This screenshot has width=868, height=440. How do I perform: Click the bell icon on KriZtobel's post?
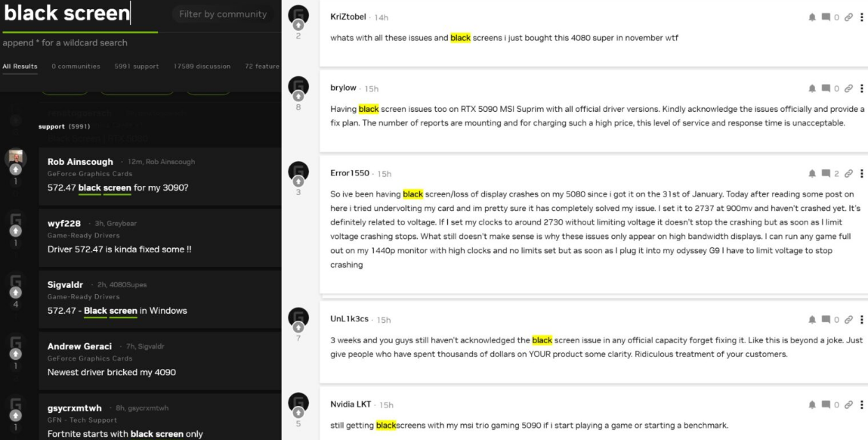(x=812, y=17)
